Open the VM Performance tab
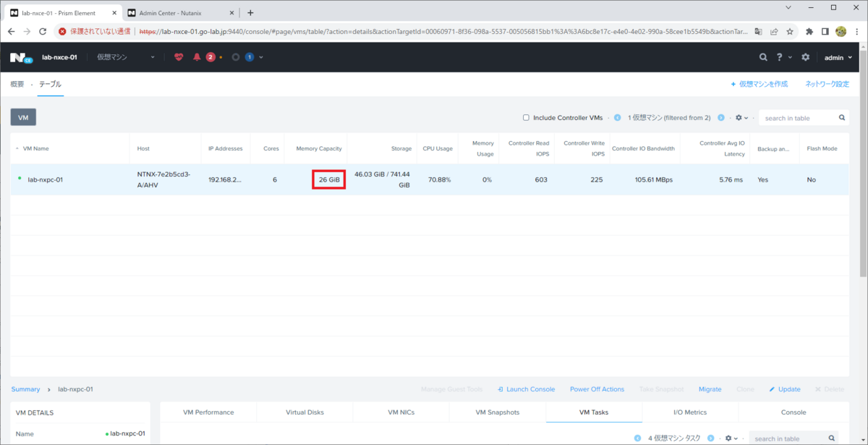868x445 pixels. 208,412
